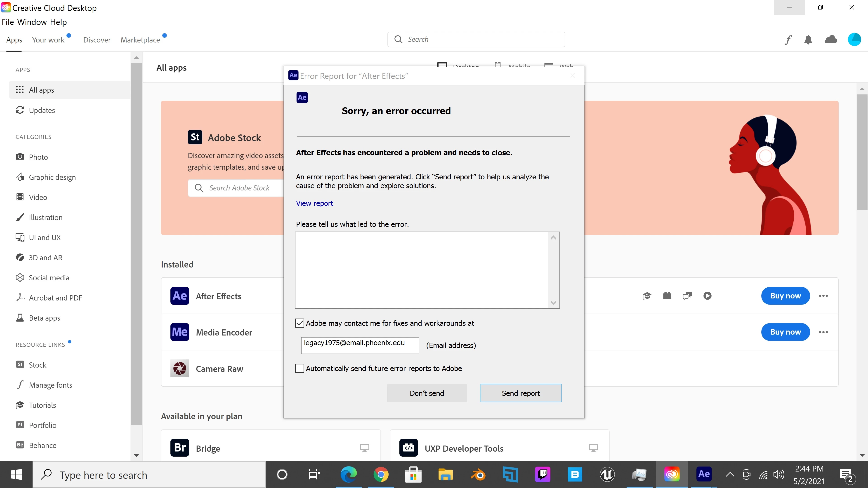Open Blender from the taskbar
This screenshot has width=868, height=488.
pyautogui.click(x=478, y=474)
